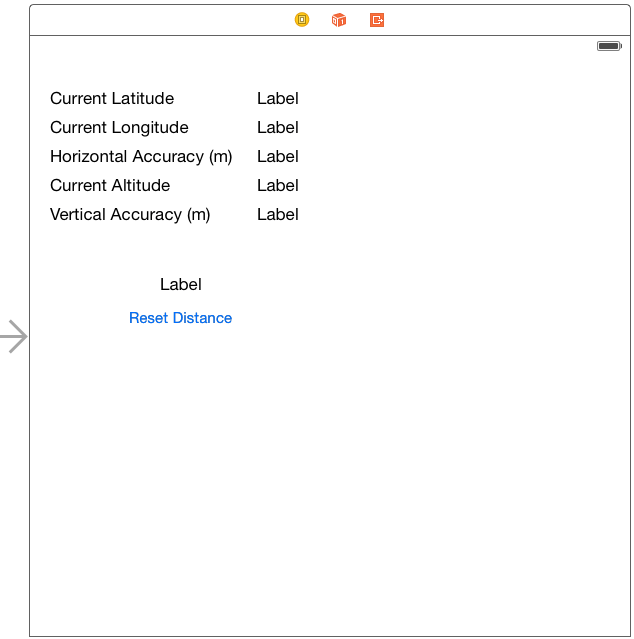Click the value Label beside Current Longitude
This screenshot has width=634, height=639.
tap(278, 128)
